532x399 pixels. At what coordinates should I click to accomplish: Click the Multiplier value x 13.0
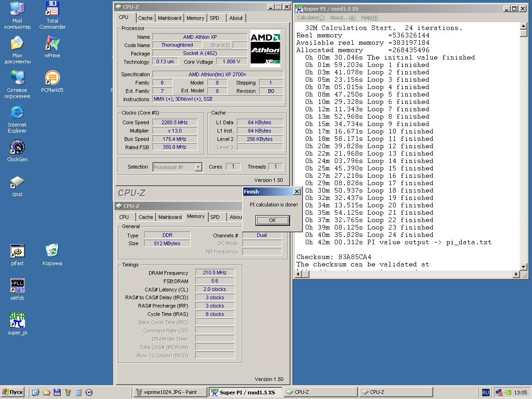click(x=175, y=131)
